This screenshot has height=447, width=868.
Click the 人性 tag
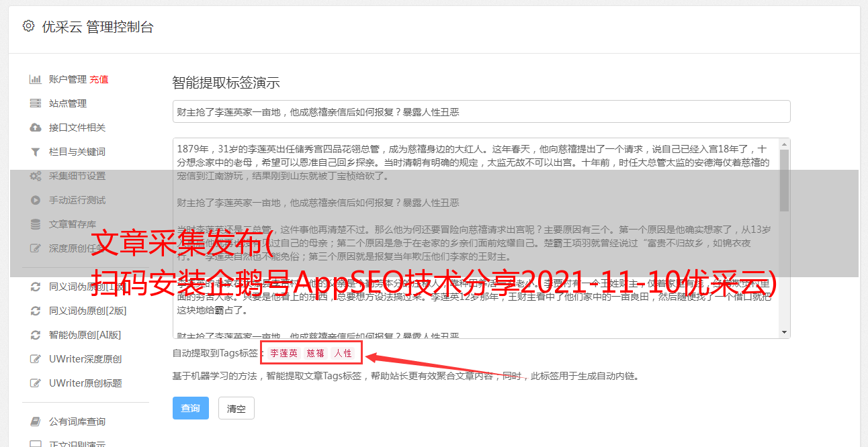[343, 353]
